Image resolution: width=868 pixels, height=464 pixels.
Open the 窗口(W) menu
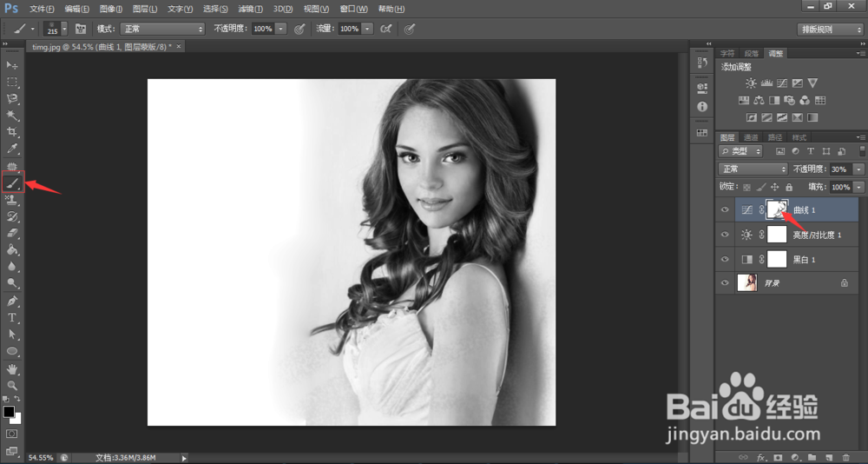[354, 9]
